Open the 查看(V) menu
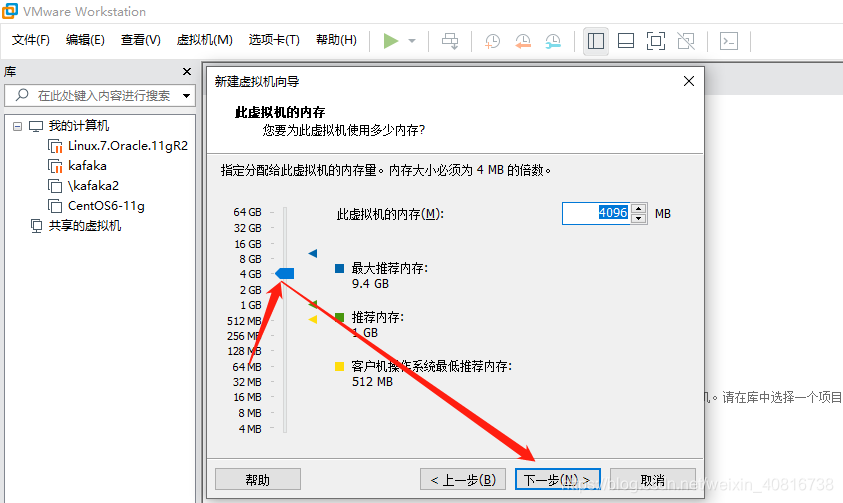The image size is (843, 503). tap(140, 40)
